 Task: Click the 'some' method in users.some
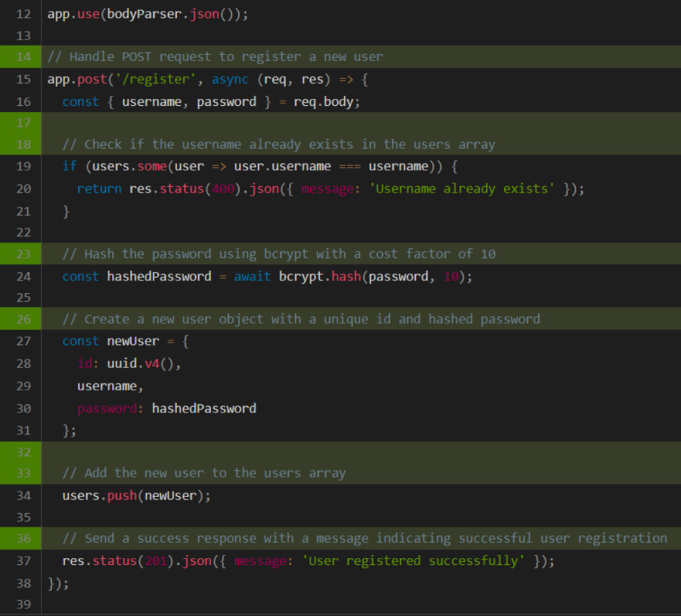(152, 166)
